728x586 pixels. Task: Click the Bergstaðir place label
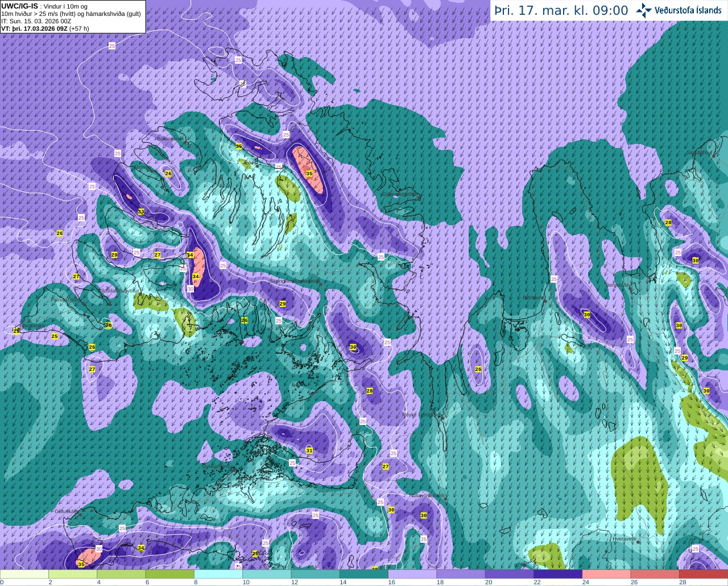[617, 284]
